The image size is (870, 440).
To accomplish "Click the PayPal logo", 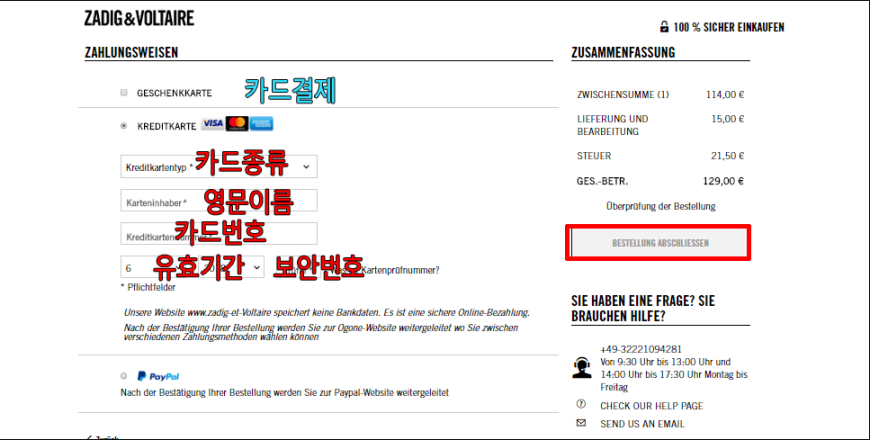I will (159, 376).
